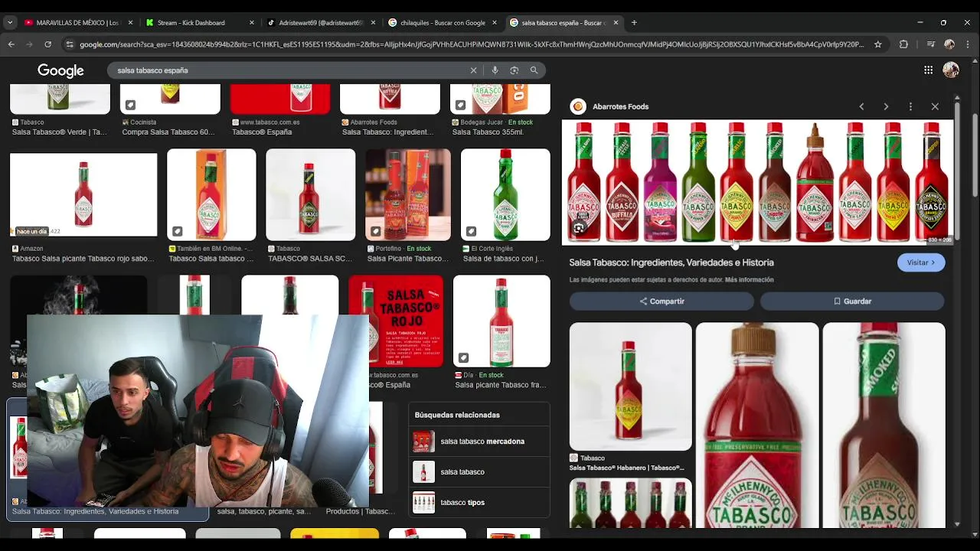The image size is (980, 551).
Task: Click in the Google search input field
Action: pos(291,70)
